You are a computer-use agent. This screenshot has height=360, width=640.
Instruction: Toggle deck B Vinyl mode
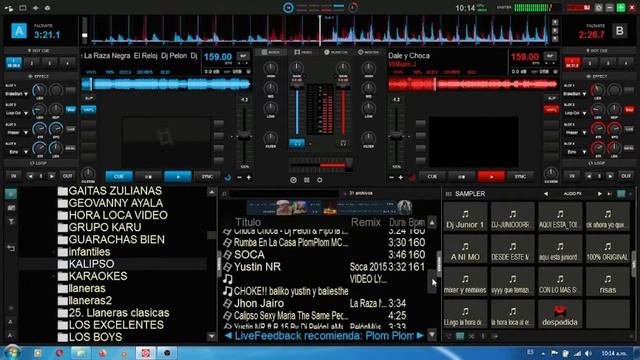(x=551, y=109)
